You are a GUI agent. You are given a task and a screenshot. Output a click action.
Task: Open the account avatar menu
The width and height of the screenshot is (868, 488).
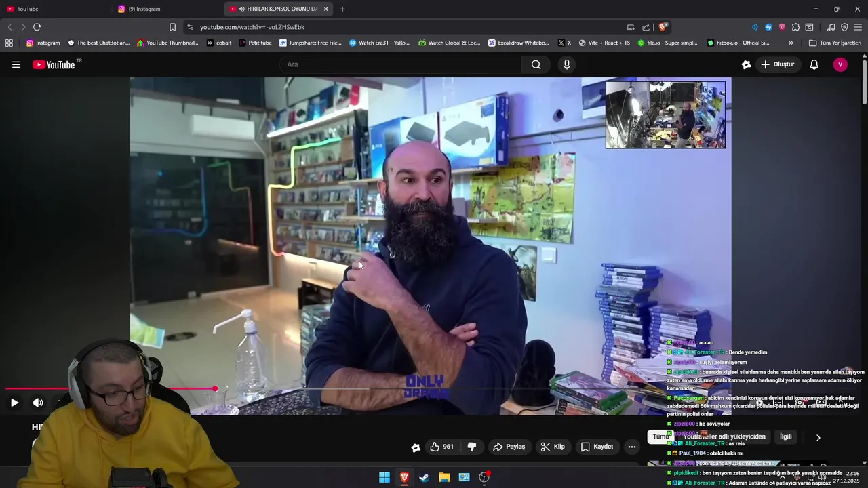(x=840, y=64)
